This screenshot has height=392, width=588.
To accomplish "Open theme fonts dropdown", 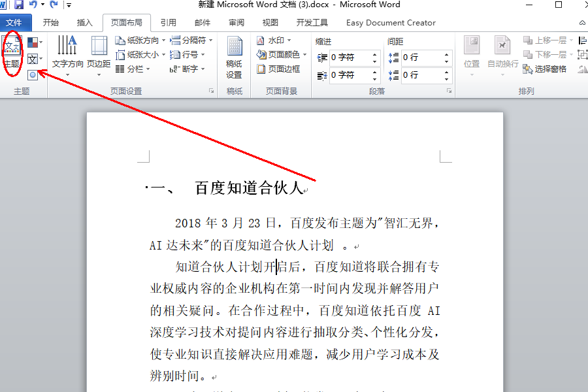I will click(x=35, y=59).
